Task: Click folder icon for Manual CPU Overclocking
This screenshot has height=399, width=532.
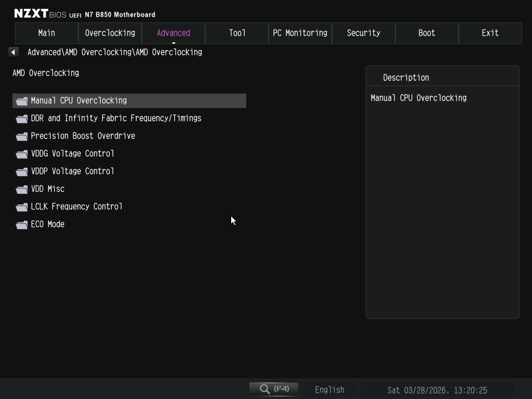Action: coord(22,101)
